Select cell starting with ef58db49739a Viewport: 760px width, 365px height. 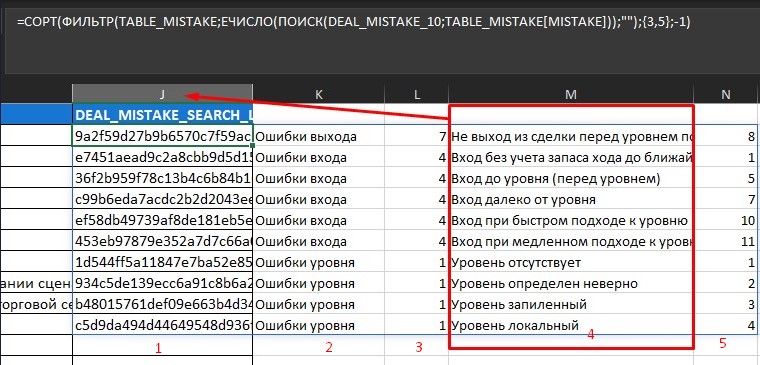pyautogui.click(x=162, y=221)
